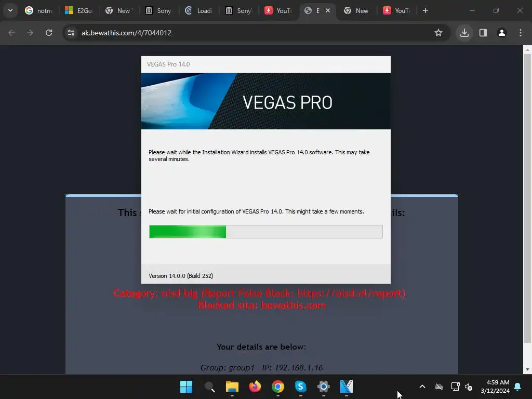Open Chrome downloads panel

tap(464, 33)
